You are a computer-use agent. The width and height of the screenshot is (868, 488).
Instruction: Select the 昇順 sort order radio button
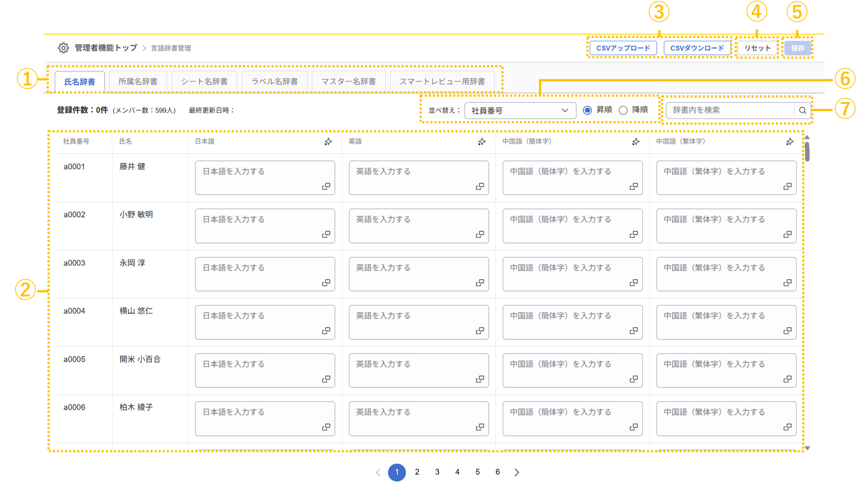pos(586,109)
